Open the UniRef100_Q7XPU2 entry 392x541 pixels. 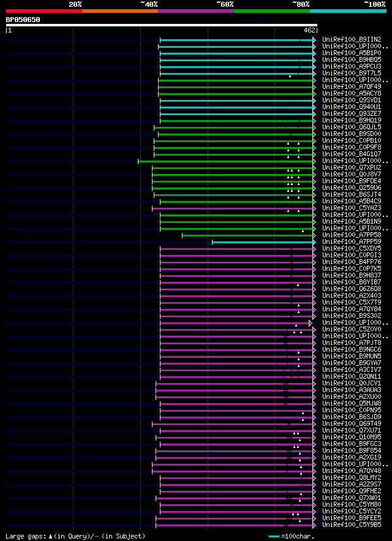coord(352,168)
